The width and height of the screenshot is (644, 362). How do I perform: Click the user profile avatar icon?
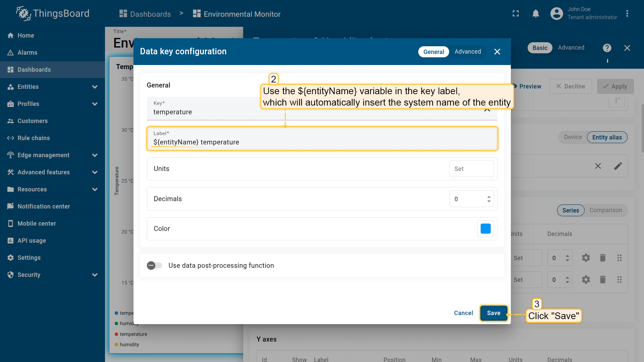point(556,14)
